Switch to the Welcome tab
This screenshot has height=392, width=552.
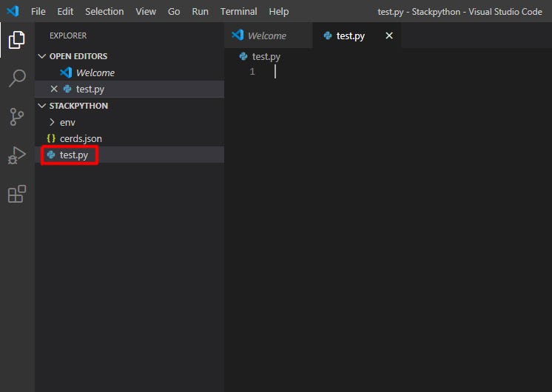(269, 36)
